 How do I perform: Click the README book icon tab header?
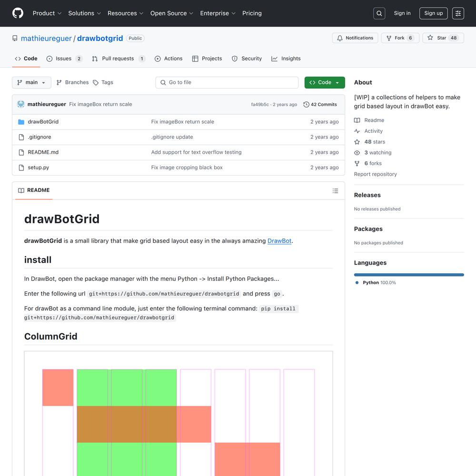coord(21,190)
